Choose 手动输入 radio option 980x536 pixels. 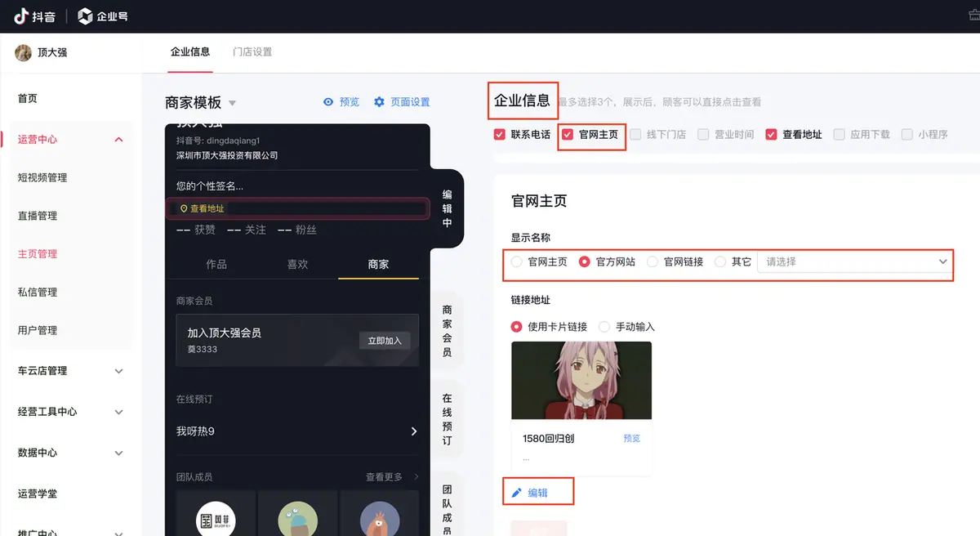pyautogui.click(x=604, y=326)
